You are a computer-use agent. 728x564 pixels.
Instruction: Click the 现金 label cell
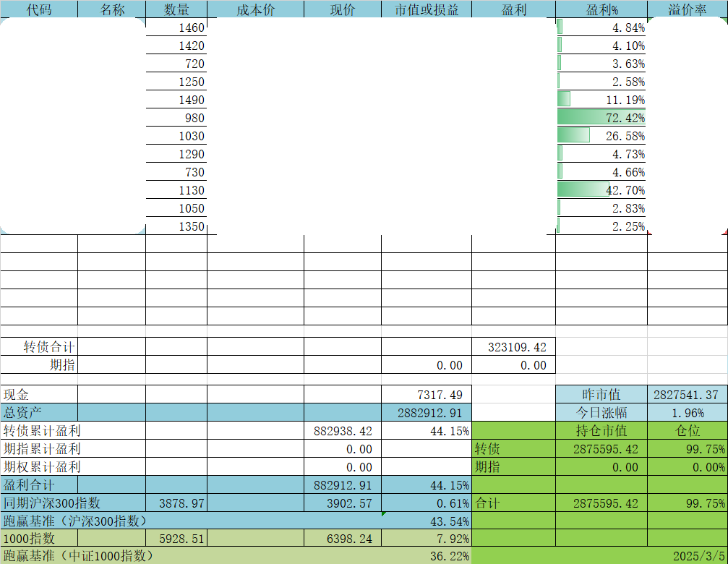[x=39, y=394]
